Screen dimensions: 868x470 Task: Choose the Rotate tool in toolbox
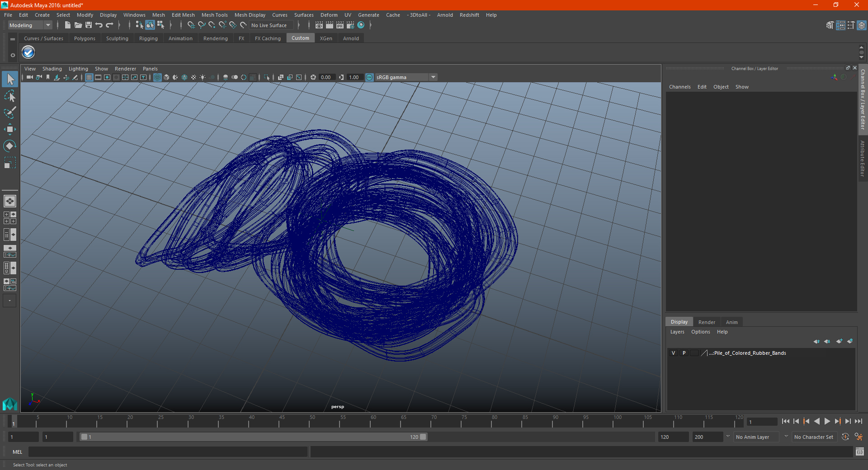point(10,146)
